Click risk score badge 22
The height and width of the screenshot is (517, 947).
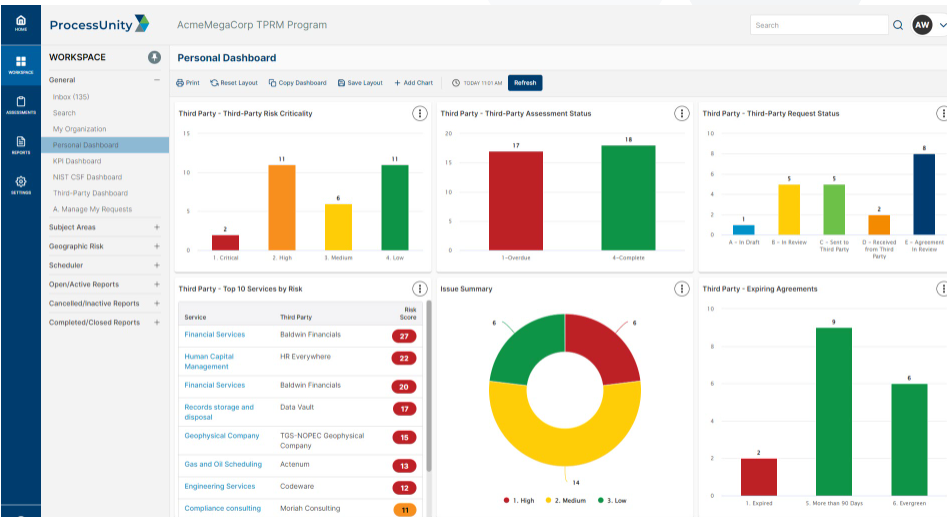coord(404,358)
